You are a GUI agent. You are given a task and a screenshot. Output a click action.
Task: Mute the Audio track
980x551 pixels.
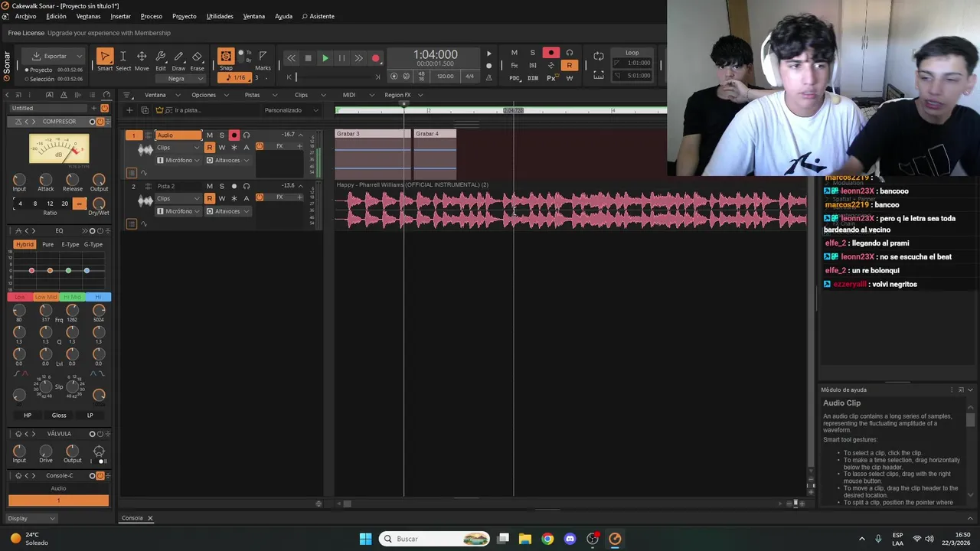tap(209, 135)
